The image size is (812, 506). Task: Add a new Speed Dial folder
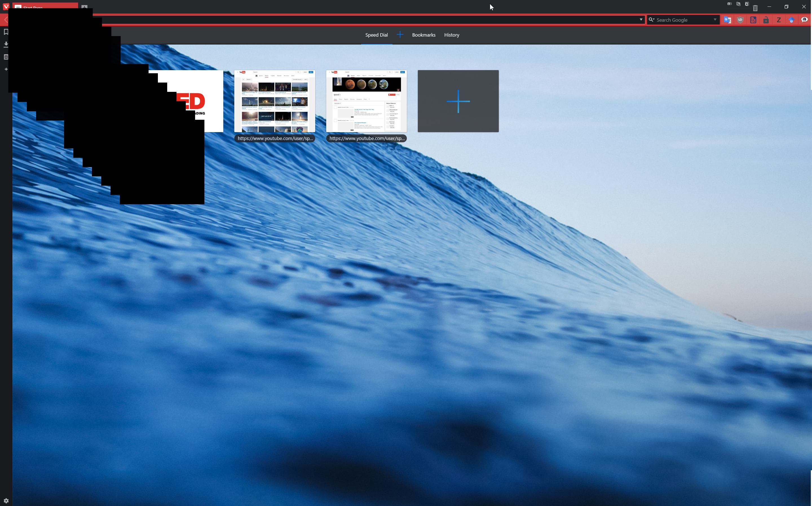400,34
